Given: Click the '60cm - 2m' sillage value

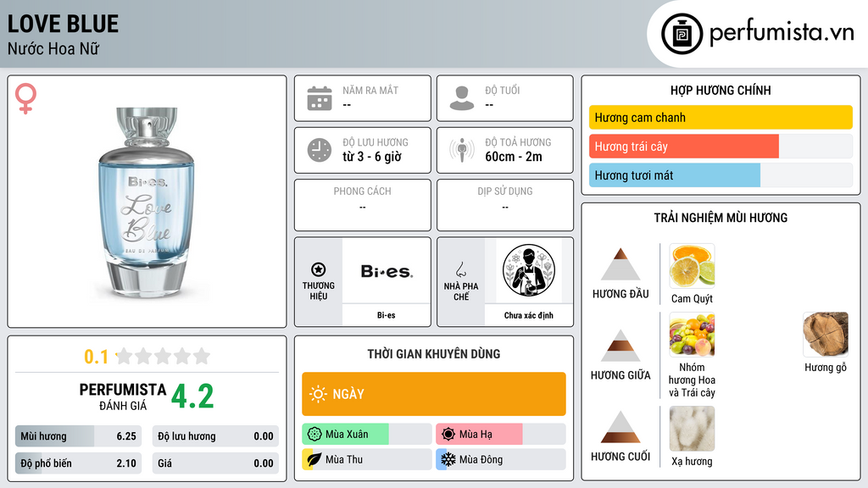Looking at the screenshot, I should click(x=514, y=157).
